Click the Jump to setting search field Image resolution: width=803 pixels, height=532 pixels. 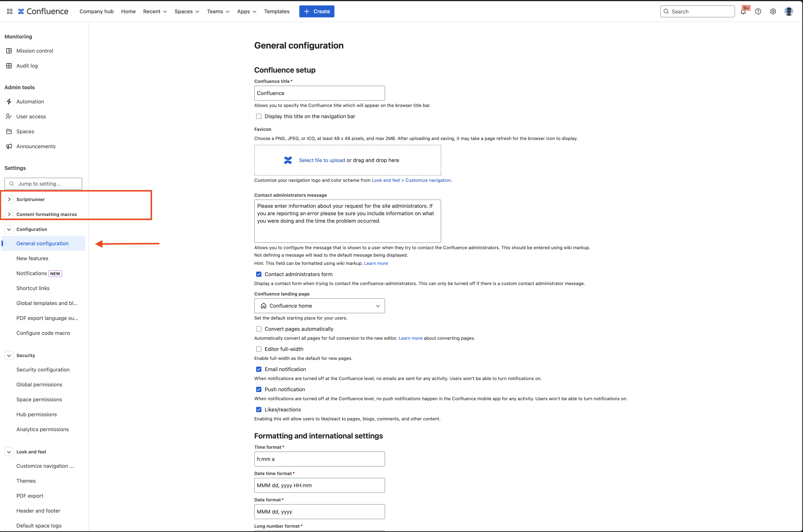[43, 183]
